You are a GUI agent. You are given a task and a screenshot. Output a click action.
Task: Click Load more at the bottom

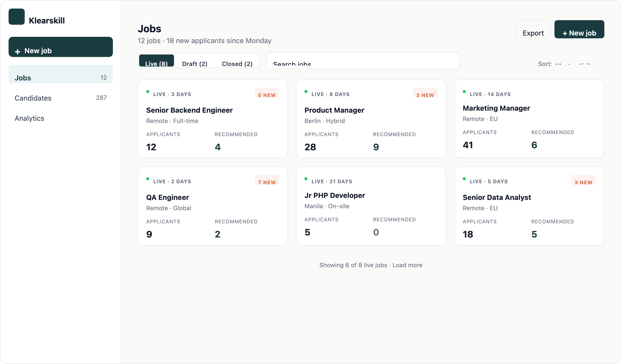click(x=407, y=265)
